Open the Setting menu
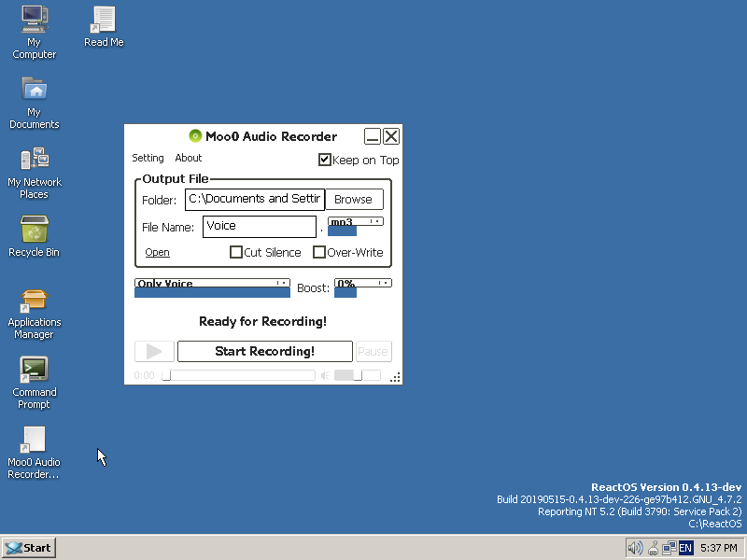 (148, 158)
